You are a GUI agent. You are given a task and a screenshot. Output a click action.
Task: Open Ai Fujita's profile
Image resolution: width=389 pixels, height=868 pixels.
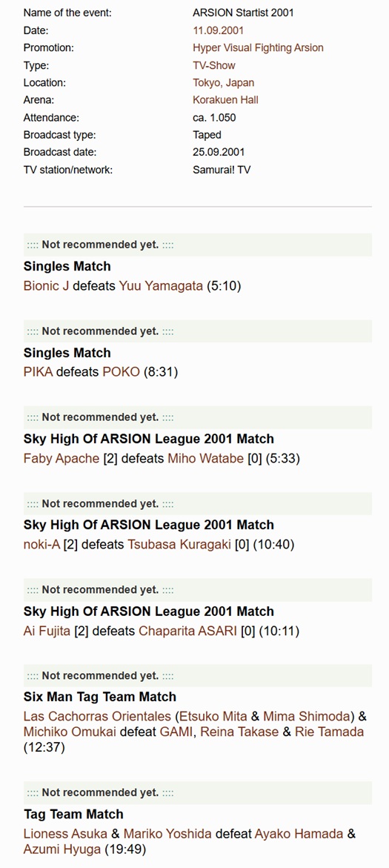[x=47, y=631]
